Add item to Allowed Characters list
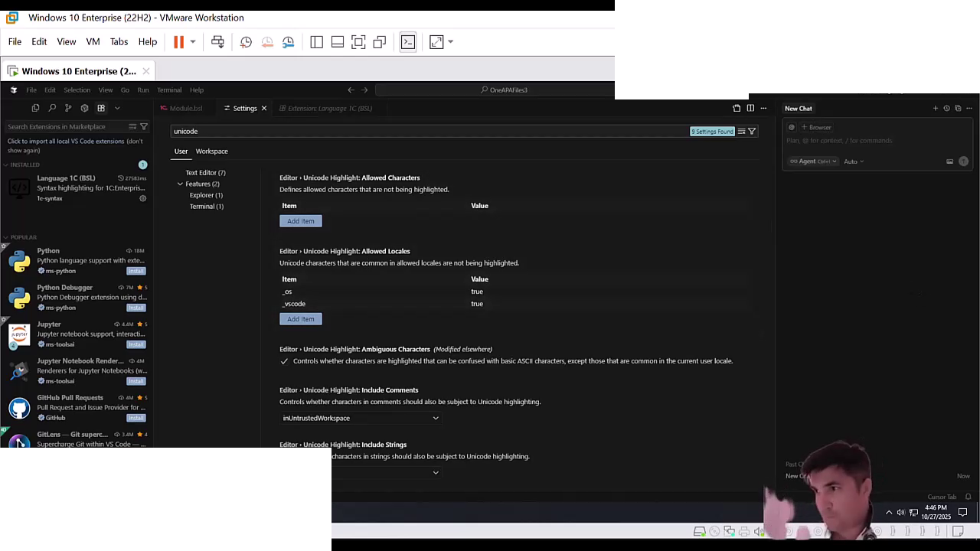 pos(301,221)
